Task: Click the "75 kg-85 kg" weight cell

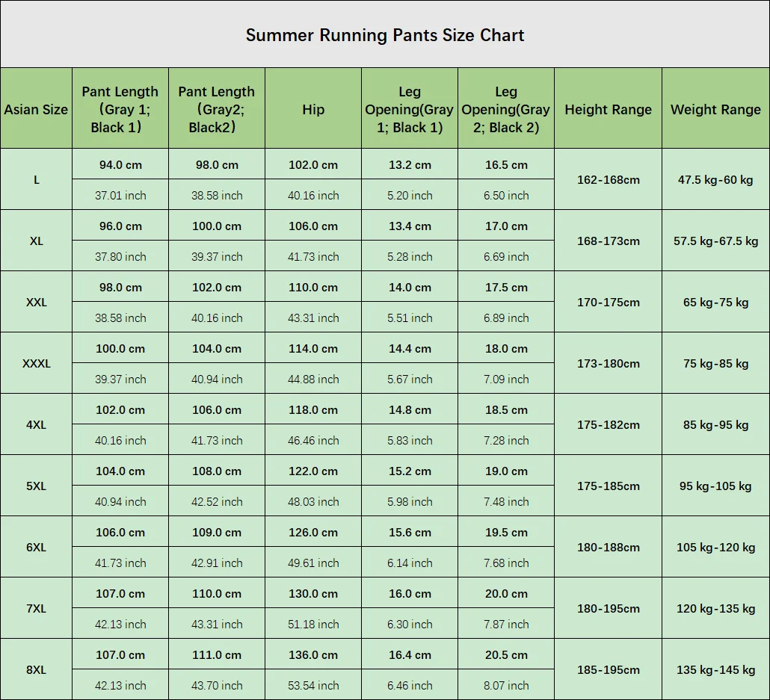Action: pos(715,364)
